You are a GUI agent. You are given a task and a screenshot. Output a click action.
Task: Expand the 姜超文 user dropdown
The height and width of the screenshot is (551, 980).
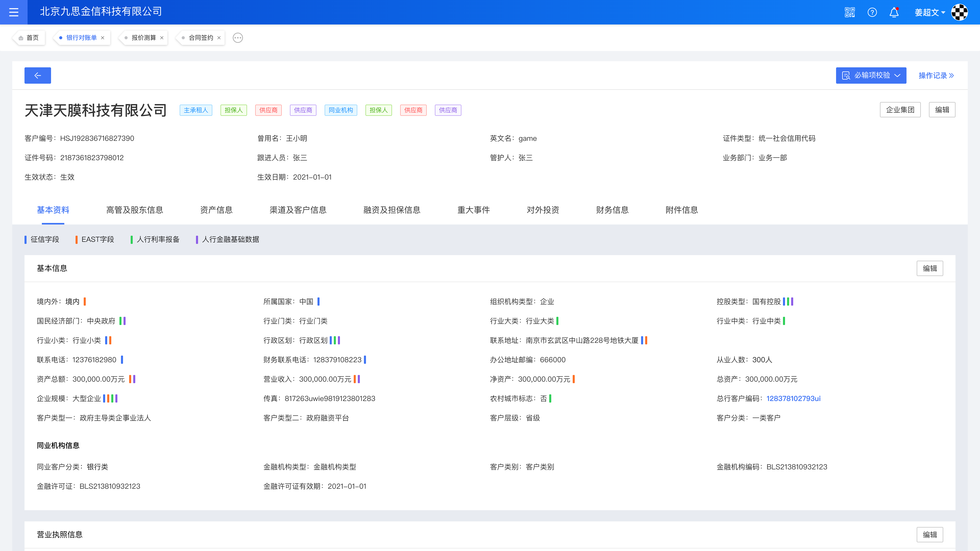pyautogui.click(x=930, y=13)
